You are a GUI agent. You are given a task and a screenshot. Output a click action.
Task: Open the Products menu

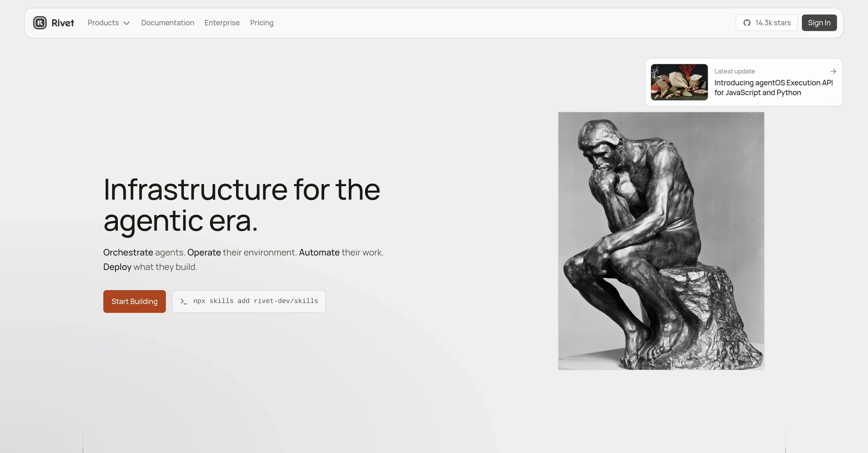click(x=109, y=22)
